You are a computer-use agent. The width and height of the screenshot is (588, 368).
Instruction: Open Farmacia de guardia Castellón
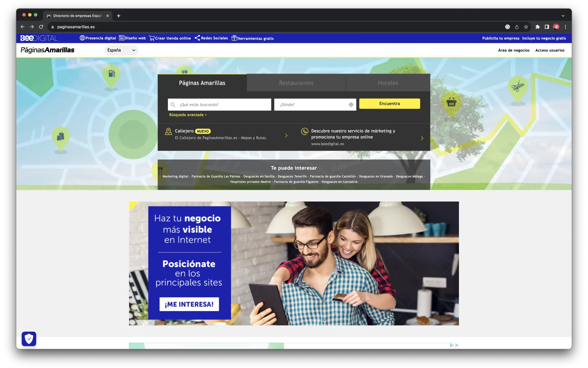point(333,176)
